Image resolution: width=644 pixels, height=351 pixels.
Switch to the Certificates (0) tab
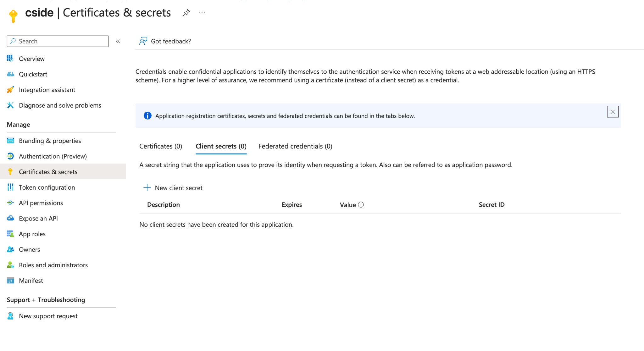point(161,146)
